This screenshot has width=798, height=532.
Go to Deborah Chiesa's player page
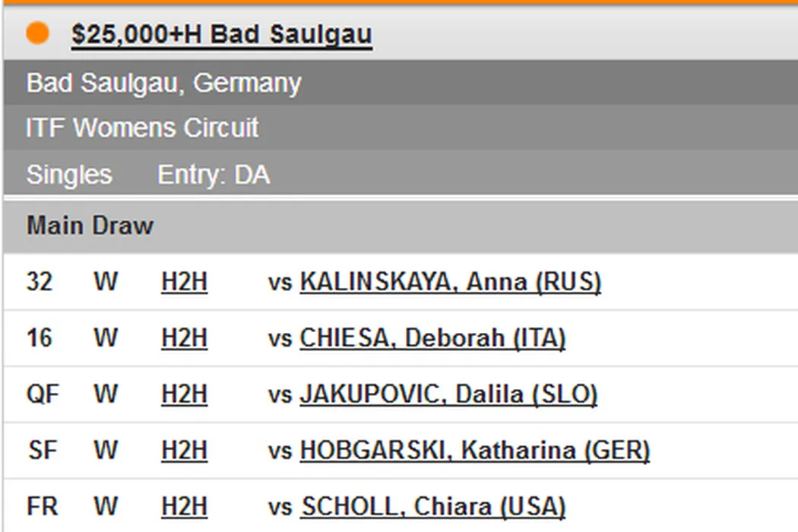(432, 338)
